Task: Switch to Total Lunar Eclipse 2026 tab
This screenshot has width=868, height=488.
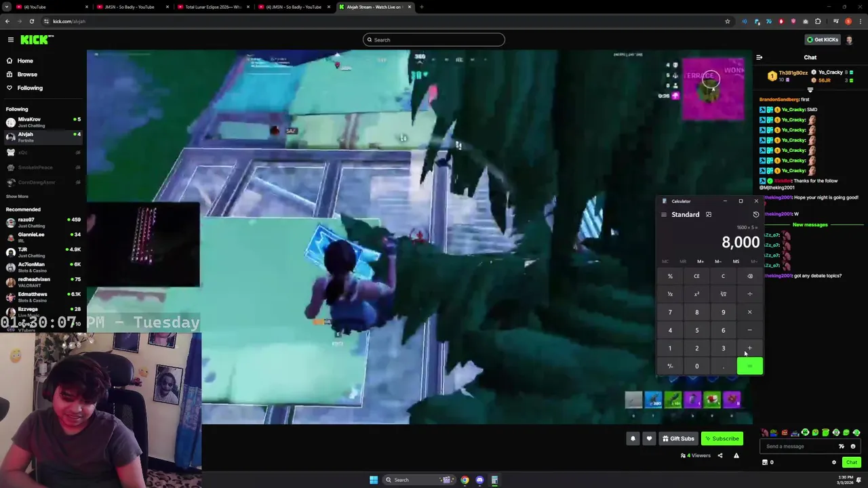Action: click(x=212, y=7)
